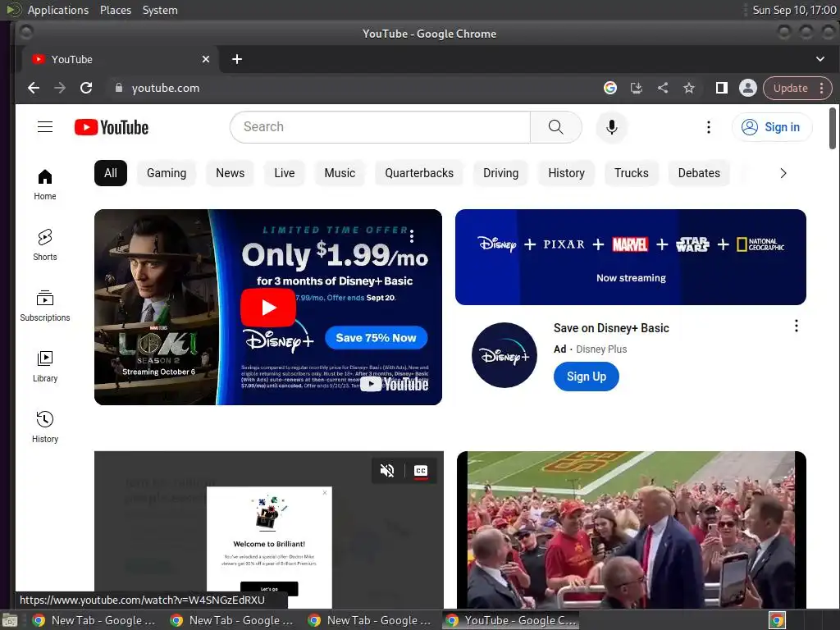The height and width of the screenshot is (630, 840).
Task: Switch to YouTube - Google Chrome taskbar item
Action: point(510,620)
